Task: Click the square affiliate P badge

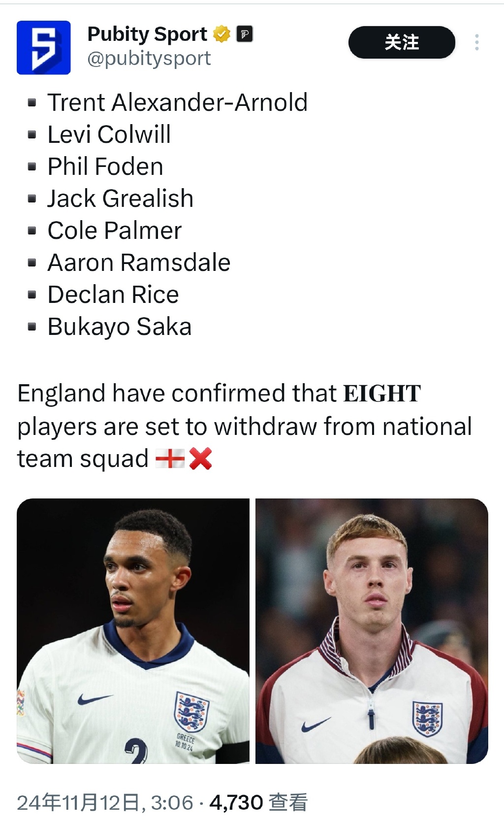Action: [245, 34]
